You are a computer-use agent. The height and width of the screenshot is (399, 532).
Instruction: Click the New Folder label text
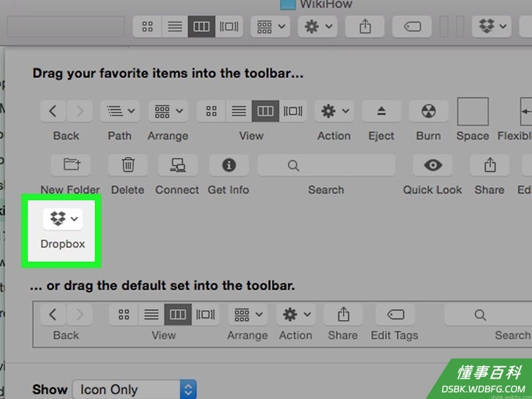[x=70, y=190]
